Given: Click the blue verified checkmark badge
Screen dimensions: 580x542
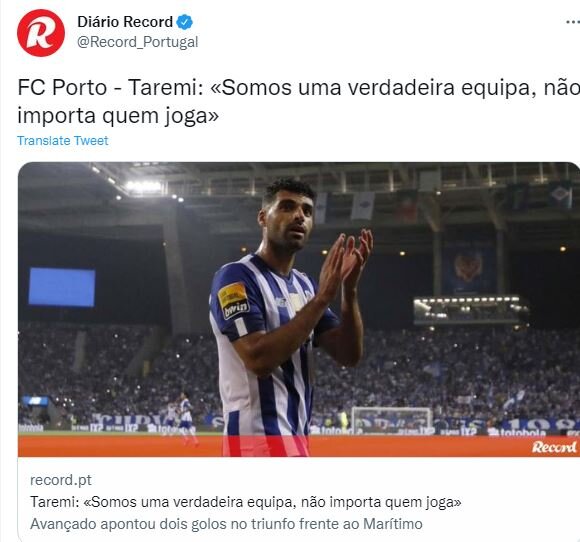Looking at the screenshot, I should click(x=184, y=22).
